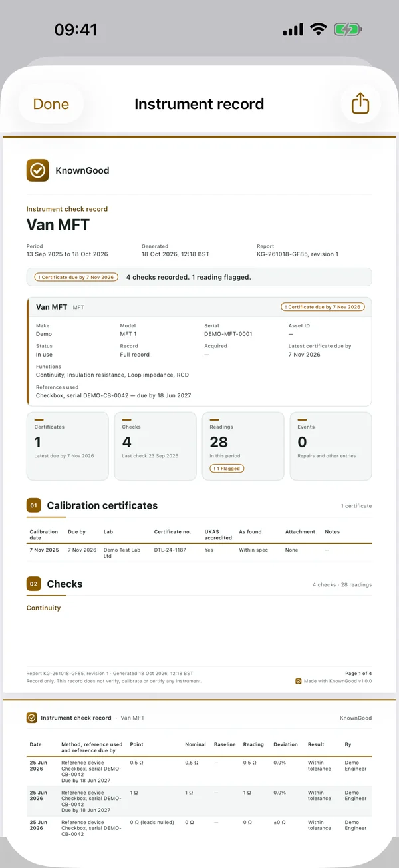
Task: Select the Van MFT main heading
Action: click(58, 225)
